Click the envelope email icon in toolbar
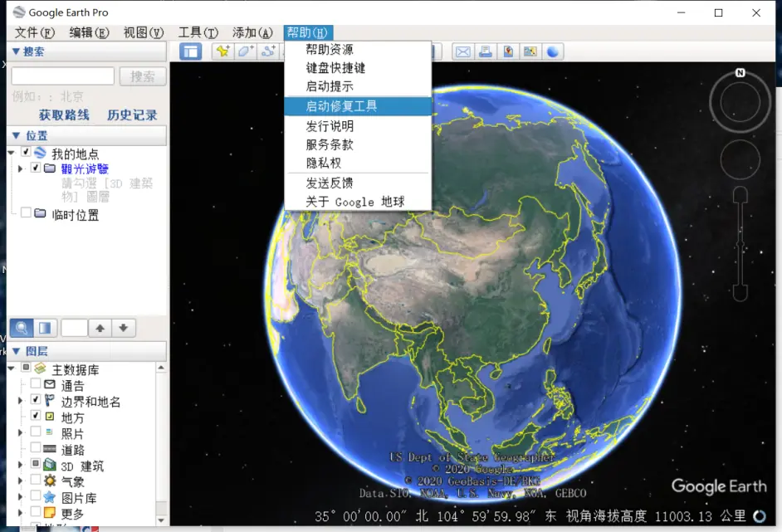Viewport: 782px width, 532px height. (463, 51)
